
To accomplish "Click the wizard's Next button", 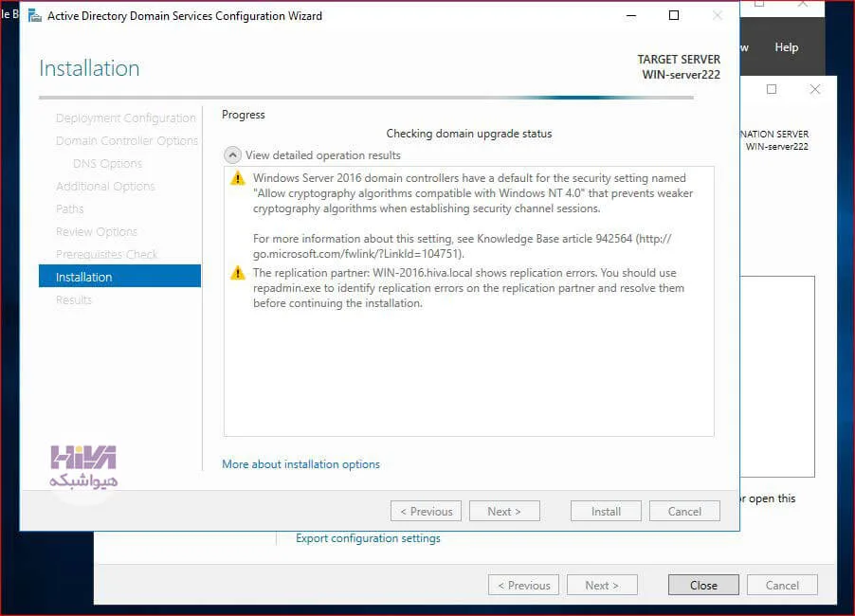I will 504,512.
